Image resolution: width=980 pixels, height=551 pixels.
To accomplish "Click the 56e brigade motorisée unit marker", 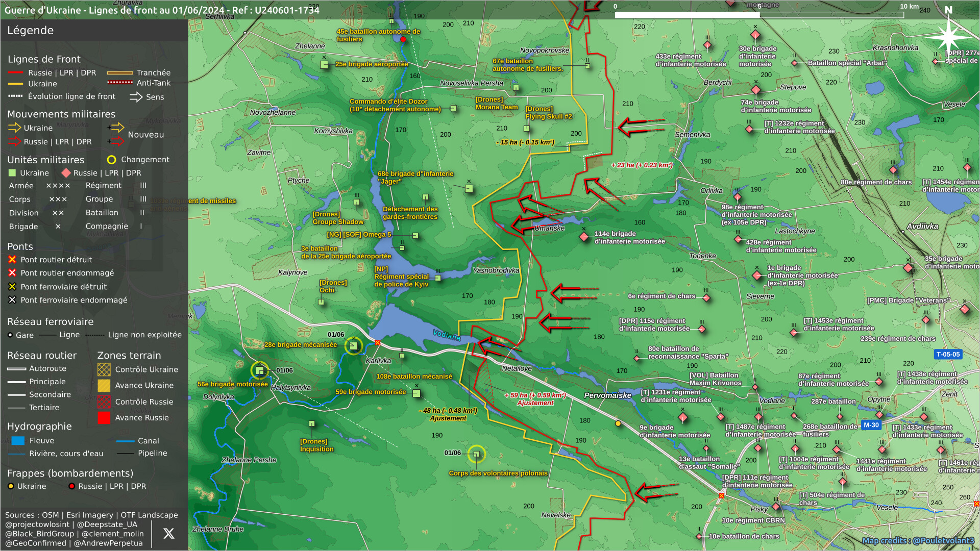I will (x=260, y=370).
